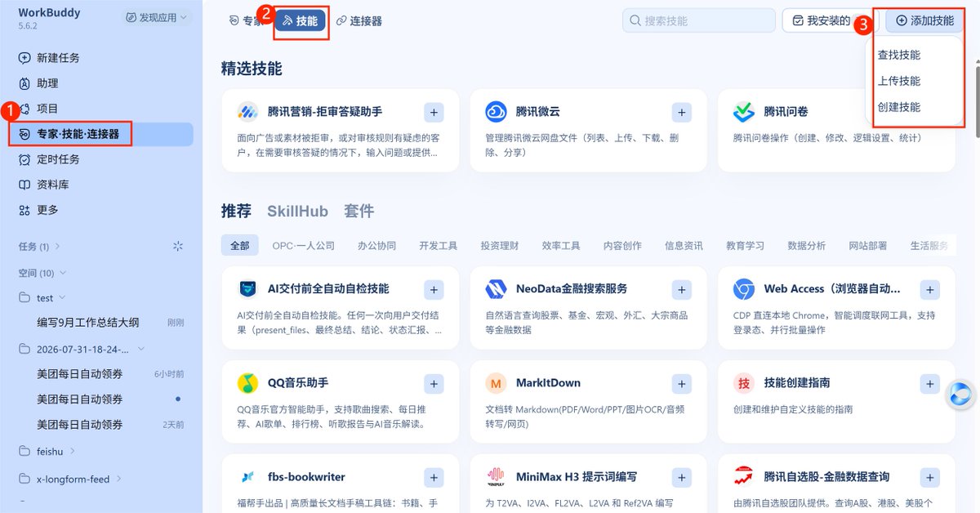Add the AI交付前全自动自检技能 skill
This screenshot has height=513, width=980.
434,289
